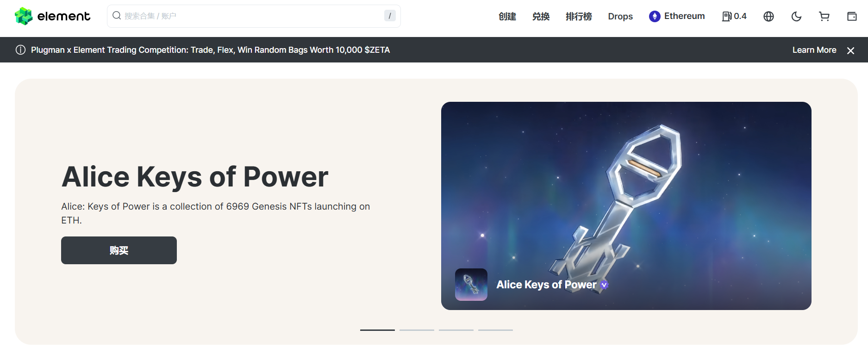Open the 排行榜 menu
The width and height of the screenshot is (868, 354).
(x=579, y=16)
